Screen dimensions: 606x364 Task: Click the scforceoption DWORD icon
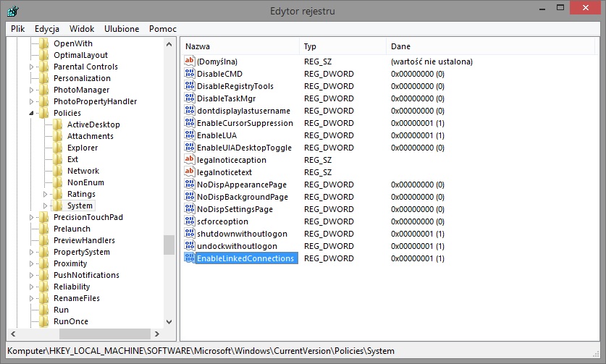190,221
